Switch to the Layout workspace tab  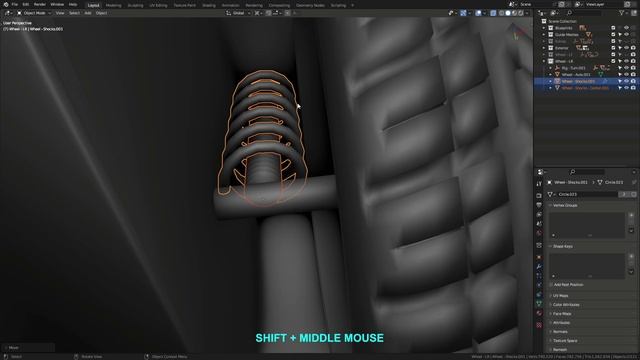click(93, 5)
